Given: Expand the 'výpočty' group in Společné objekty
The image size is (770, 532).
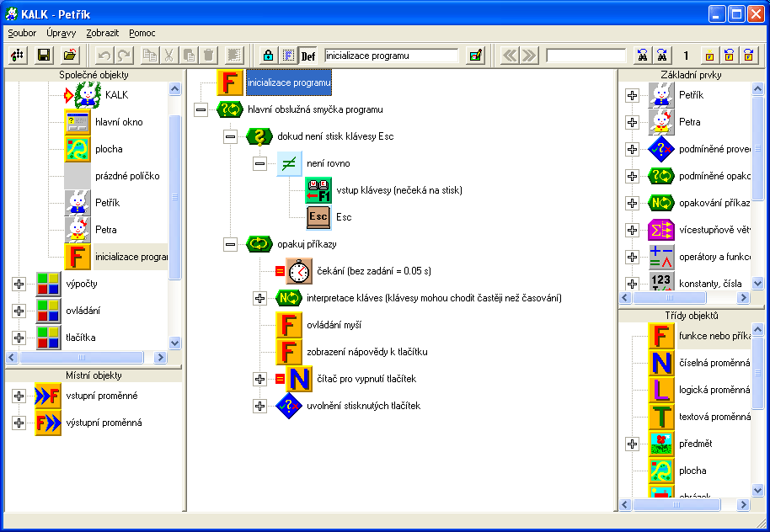Looking at the screenshot, I should (19, 285).
